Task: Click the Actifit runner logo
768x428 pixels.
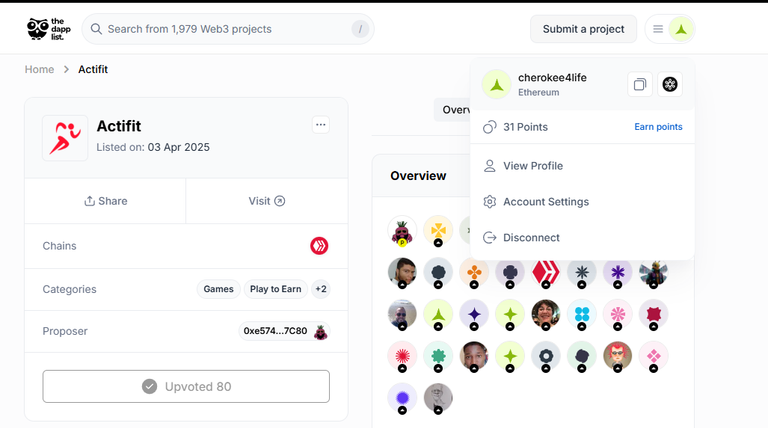Action: [x=65, y=138]
